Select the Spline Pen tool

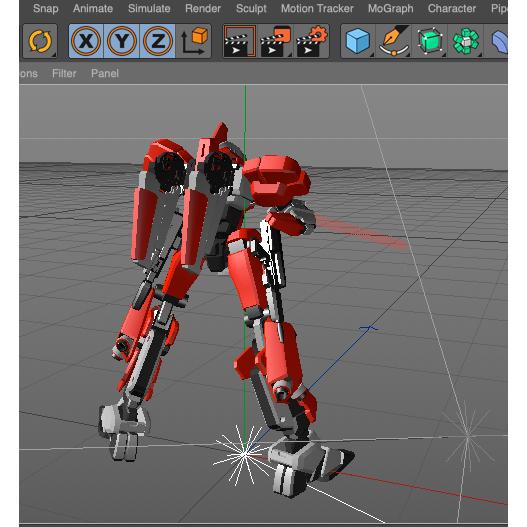pos(394,41)
